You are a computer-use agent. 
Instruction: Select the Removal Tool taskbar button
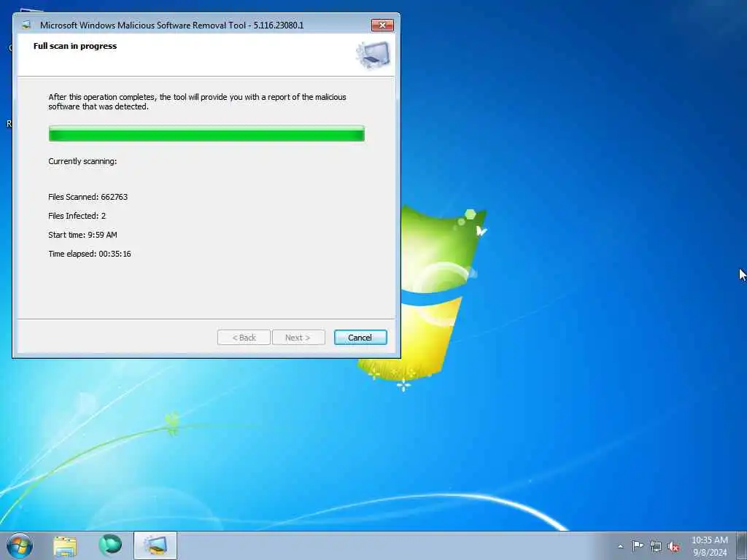click(155, 545)
